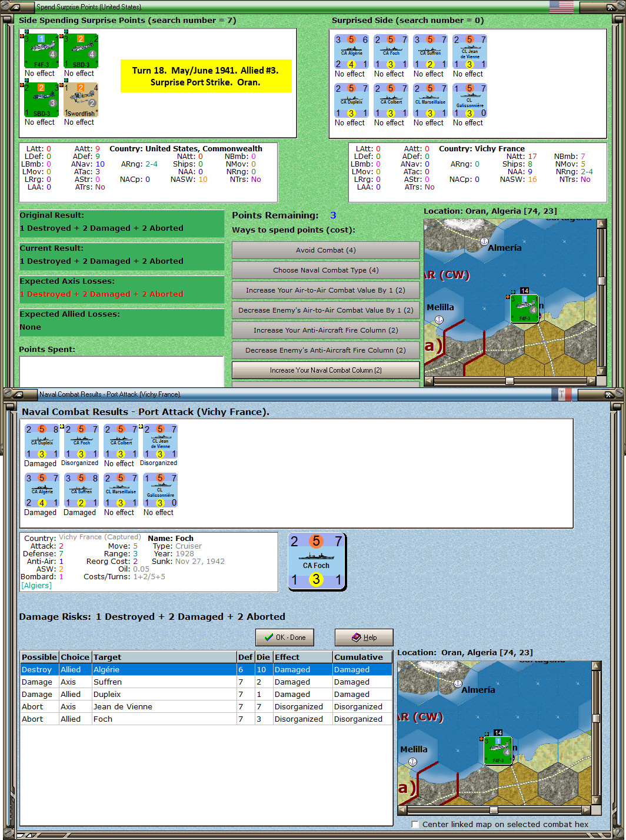Choose Increase Your Air-to-Air Combat Value By 1
This screenshot has width=626, height=840.
pyautogui.click(x=326, y=290)
